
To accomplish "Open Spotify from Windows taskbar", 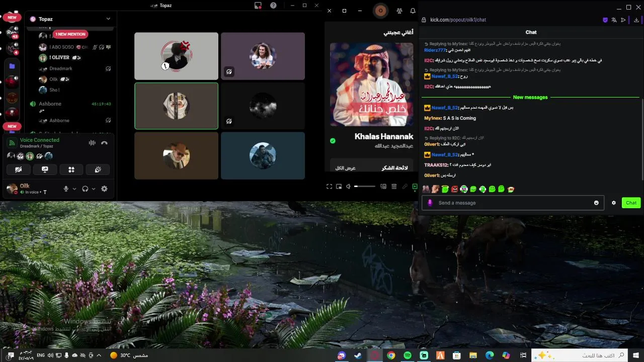I will pos(408,355).
